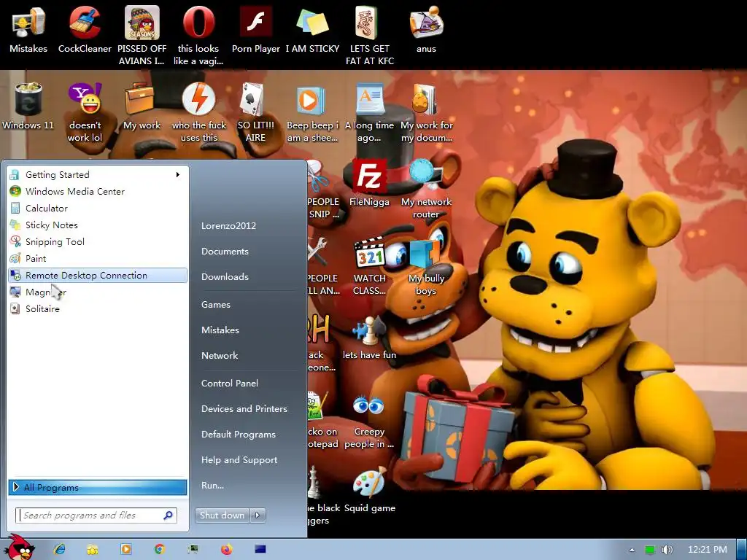Click the Angry Birds Start button
747x560 pixels.
point(19,548)
